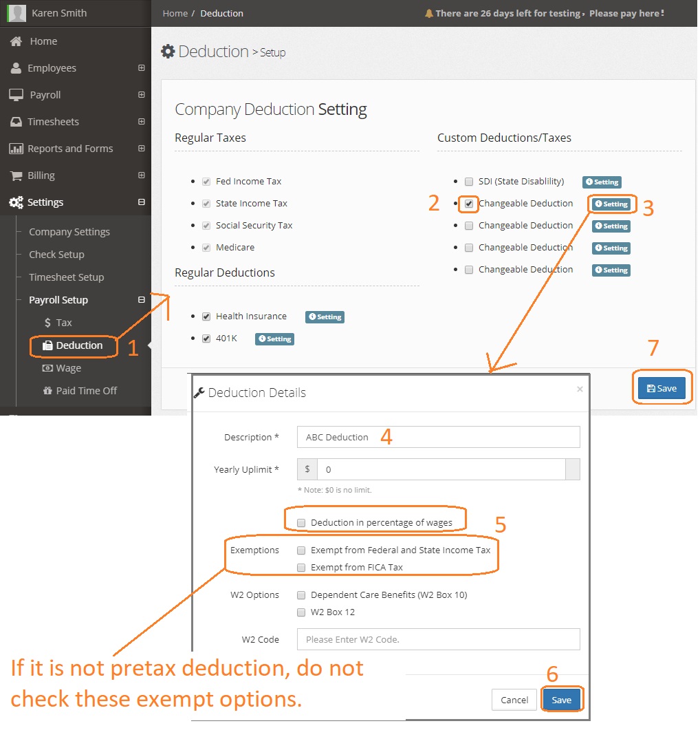Click the clipboard icon beside Deduction

tap(47, 345)
